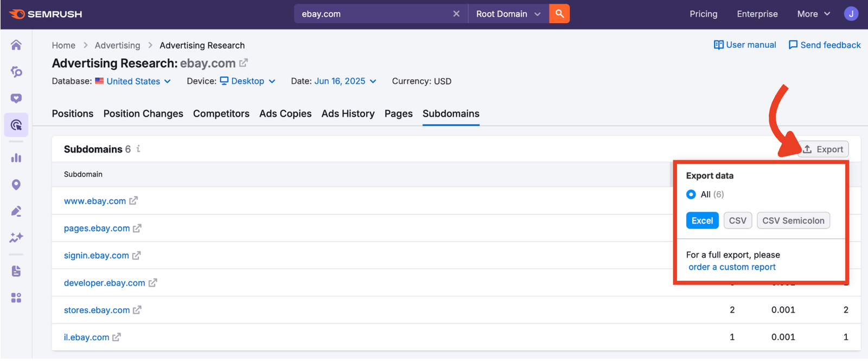Open the developer.ebay.com subdomain link
This screenshot has width=868, height=361.
[105, 283]
